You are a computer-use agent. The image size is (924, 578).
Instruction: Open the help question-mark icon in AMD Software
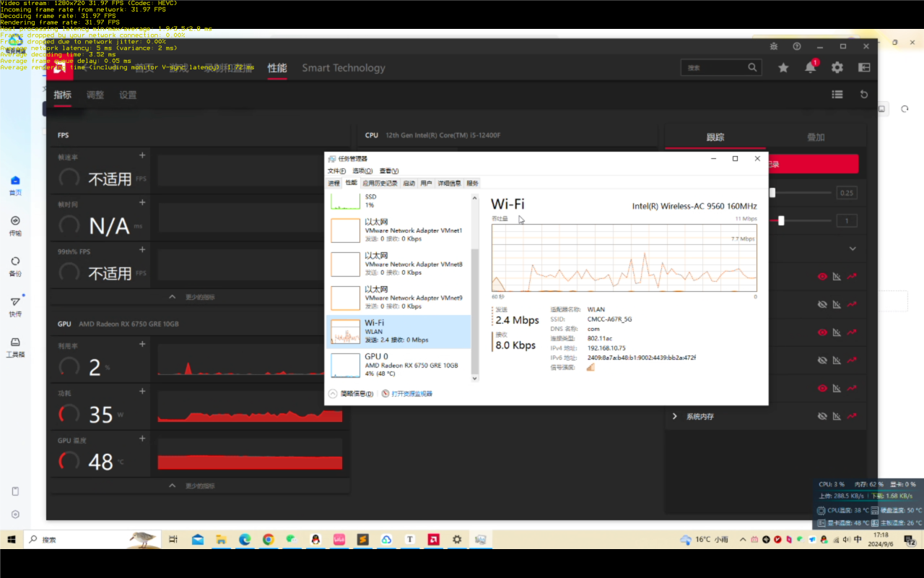pos(797,46)
